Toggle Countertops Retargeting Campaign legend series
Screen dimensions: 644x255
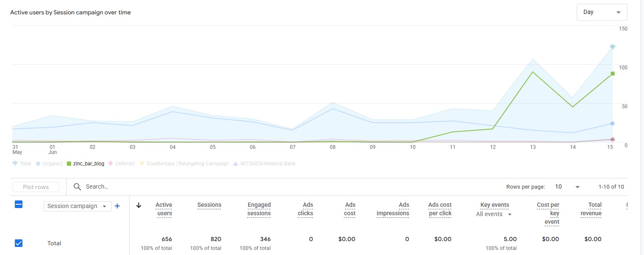pyautogui.click(x=184, y=164)
